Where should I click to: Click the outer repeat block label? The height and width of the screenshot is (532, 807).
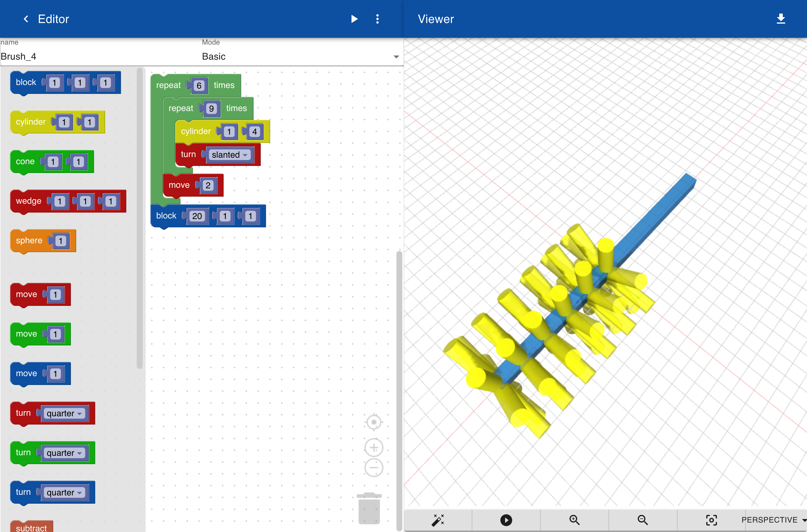click(x=168, y=85)
